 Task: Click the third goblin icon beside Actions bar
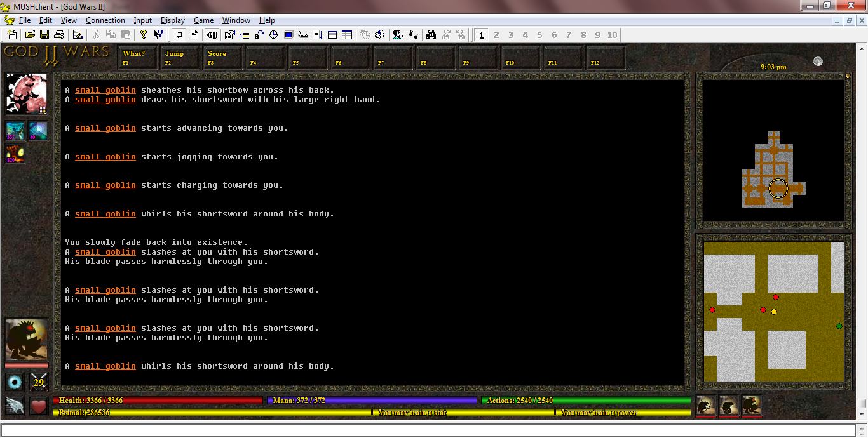752,405
